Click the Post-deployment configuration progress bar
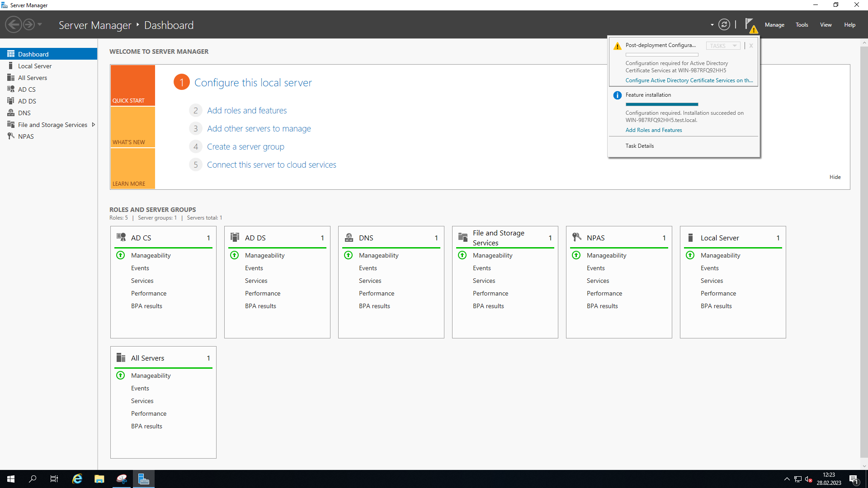The height and width of the screenshot is (488, 868). (662, 55)
